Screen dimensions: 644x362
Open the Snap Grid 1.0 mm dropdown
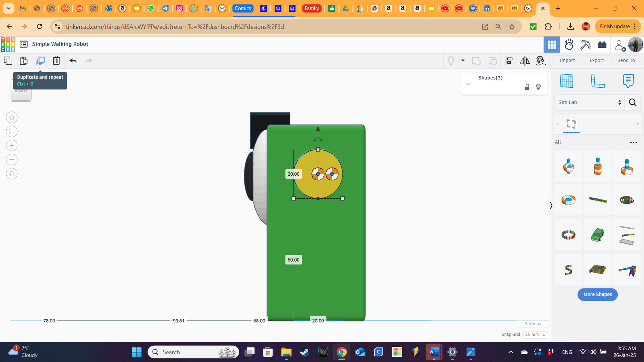pyautogui.click(x=535, y=334)
